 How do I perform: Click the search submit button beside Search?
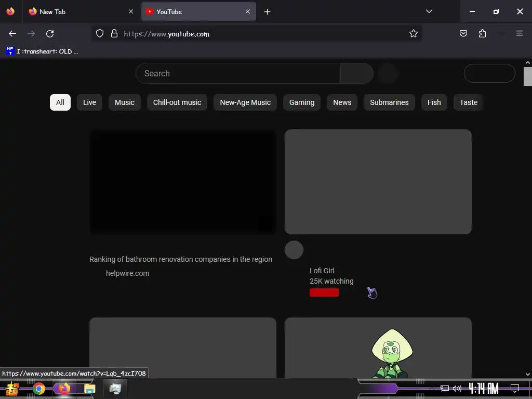356,73
